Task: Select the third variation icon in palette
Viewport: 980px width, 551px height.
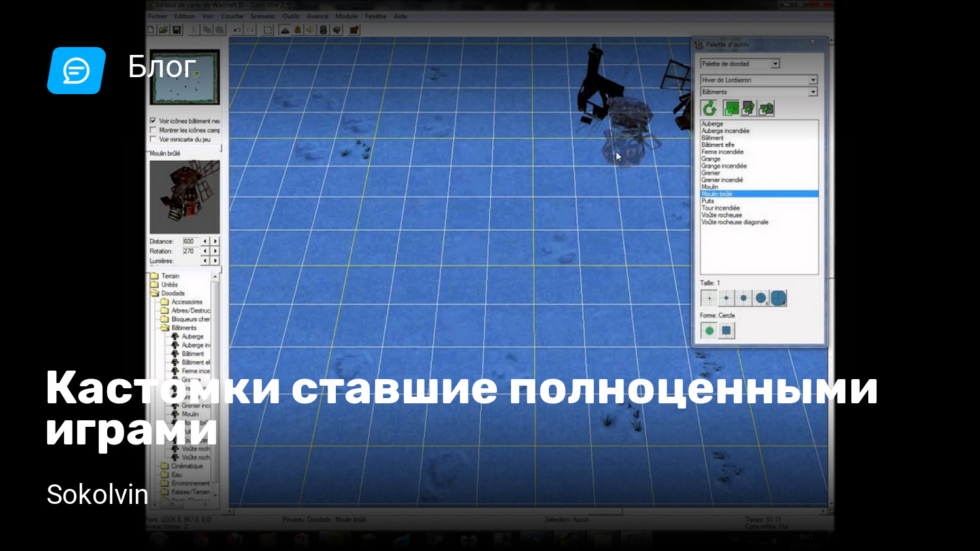Action: tap(766, 108)
